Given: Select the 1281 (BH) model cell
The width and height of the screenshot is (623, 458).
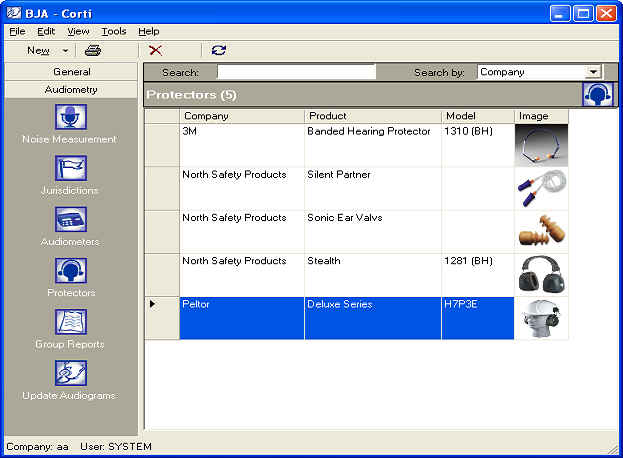Looking at the screenshot, I should pyautogui.click(x=478, y=275).
